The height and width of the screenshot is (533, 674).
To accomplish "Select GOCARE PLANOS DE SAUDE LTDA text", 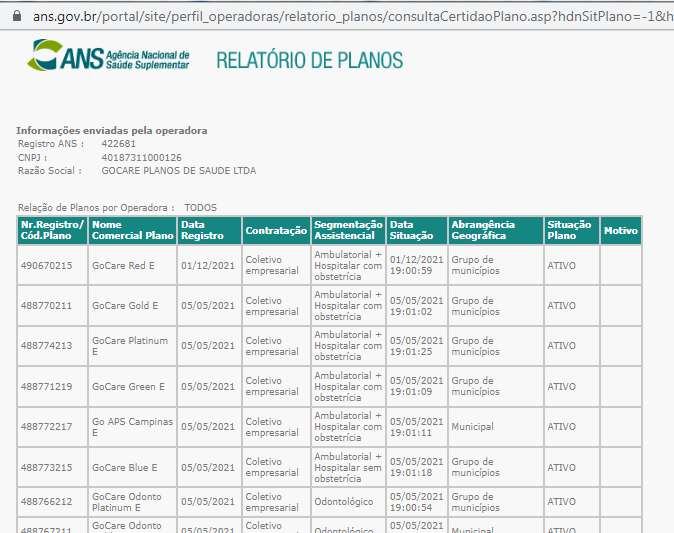I will (179, 171).
